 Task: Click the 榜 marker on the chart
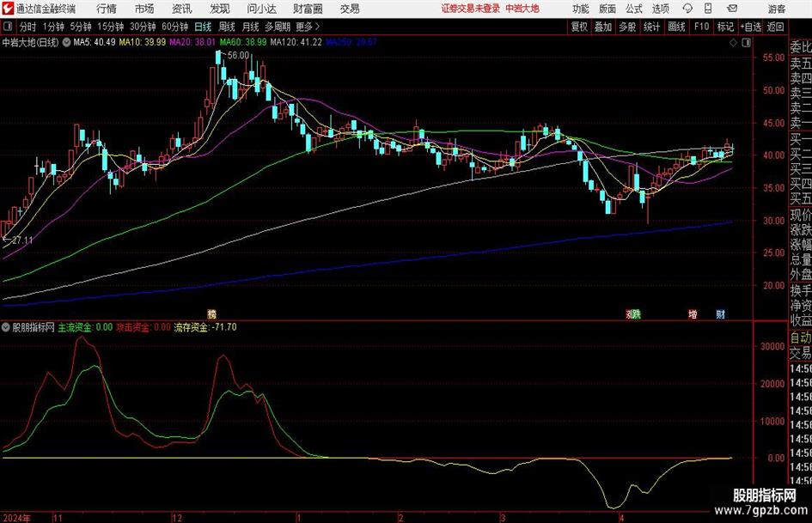pyautogui.click(x=211, y=313)
